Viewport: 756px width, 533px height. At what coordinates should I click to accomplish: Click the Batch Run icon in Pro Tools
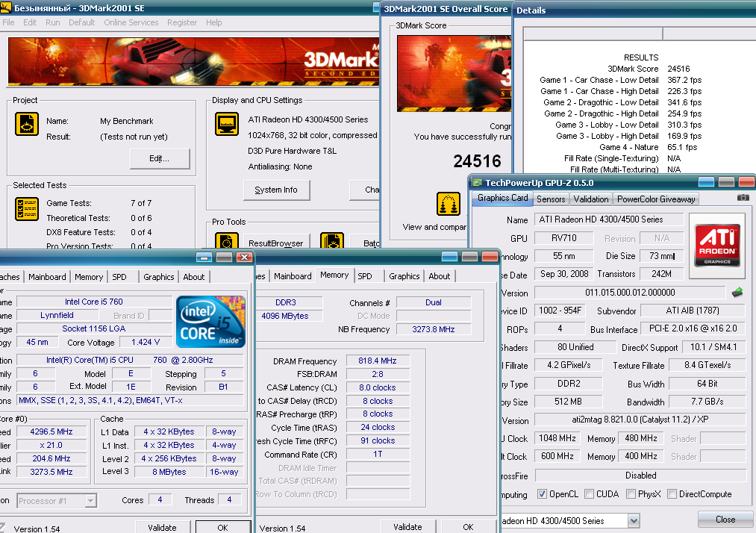[331, 240]
